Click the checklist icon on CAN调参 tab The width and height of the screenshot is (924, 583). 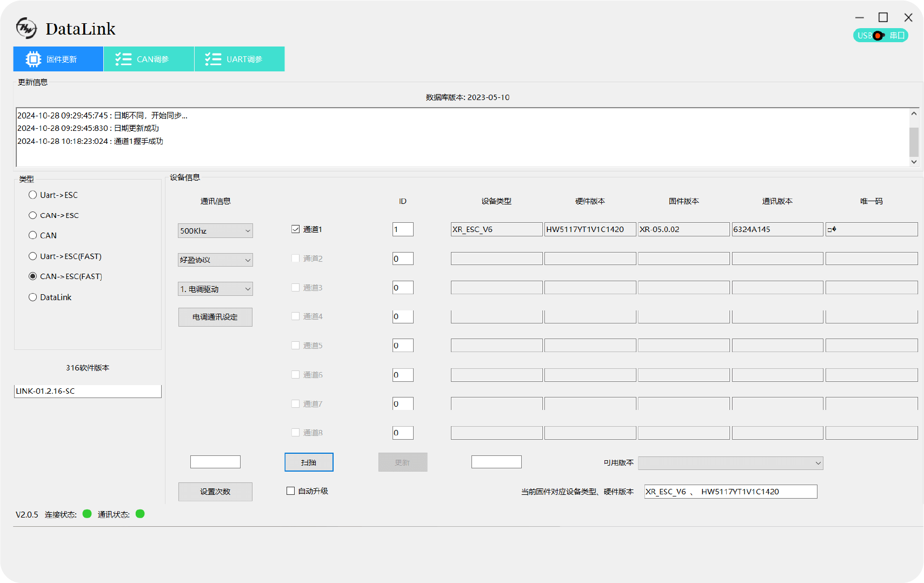[123, 59]
